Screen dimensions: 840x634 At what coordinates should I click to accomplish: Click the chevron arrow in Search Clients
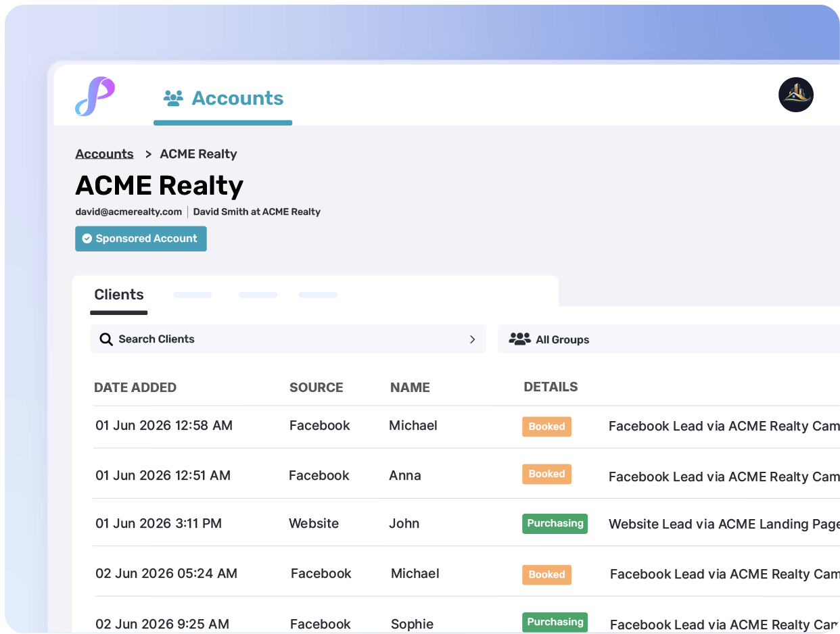tap(472, 339)
